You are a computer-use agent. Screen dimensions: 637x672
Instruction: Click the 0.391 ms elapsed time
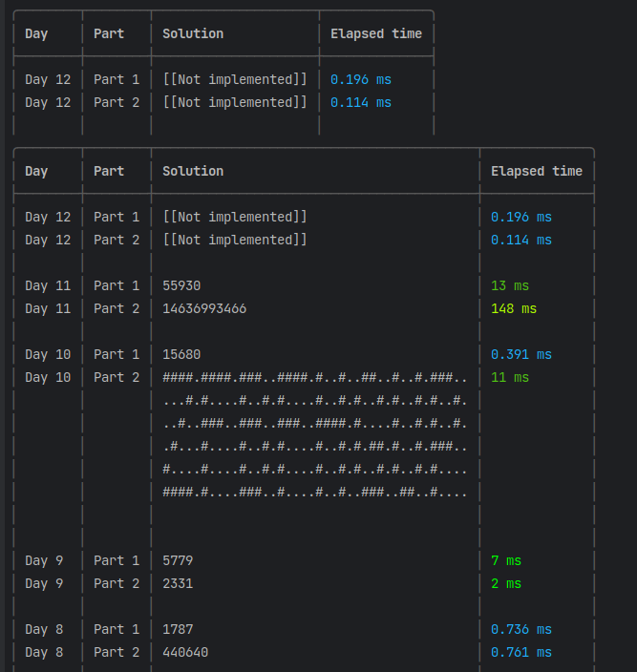[x=521, y=355]
